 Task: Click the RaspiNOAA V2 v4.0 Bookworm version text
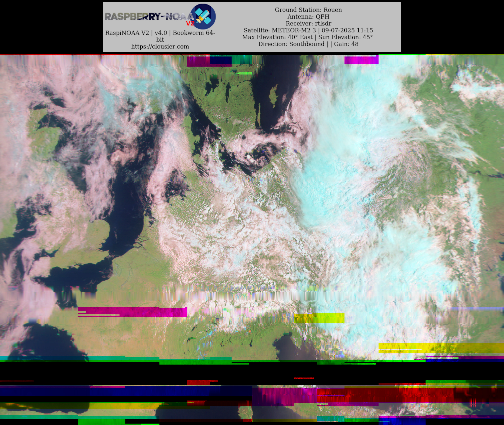tap(160, 33)
